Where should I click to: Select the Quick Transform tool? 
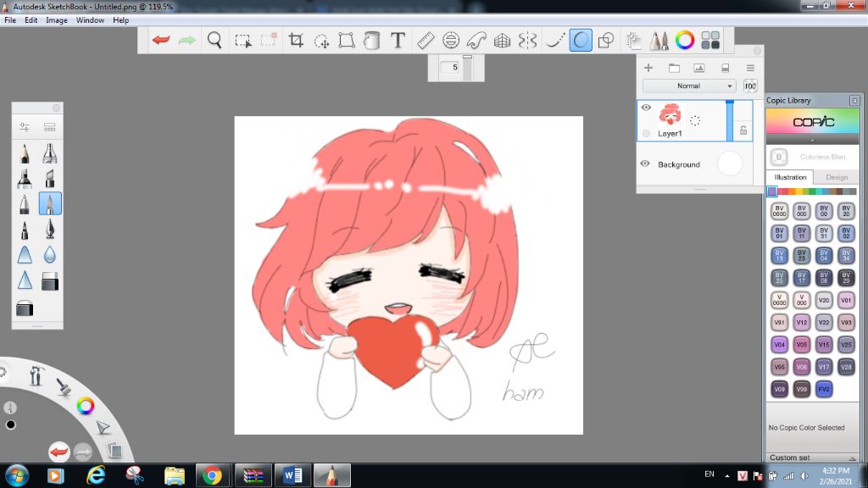click(321, 41)
